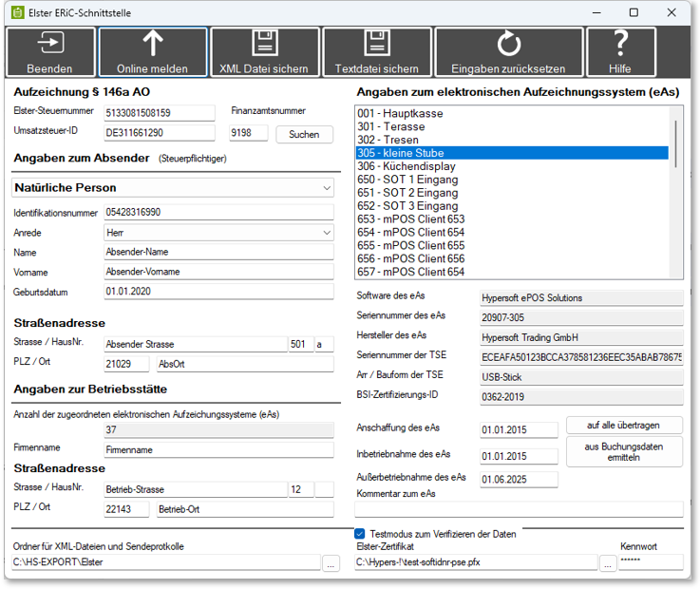Viewport: 700px width, 589px height.
Task: Click Textdatei sichern save icon
Action: (376, 44)
